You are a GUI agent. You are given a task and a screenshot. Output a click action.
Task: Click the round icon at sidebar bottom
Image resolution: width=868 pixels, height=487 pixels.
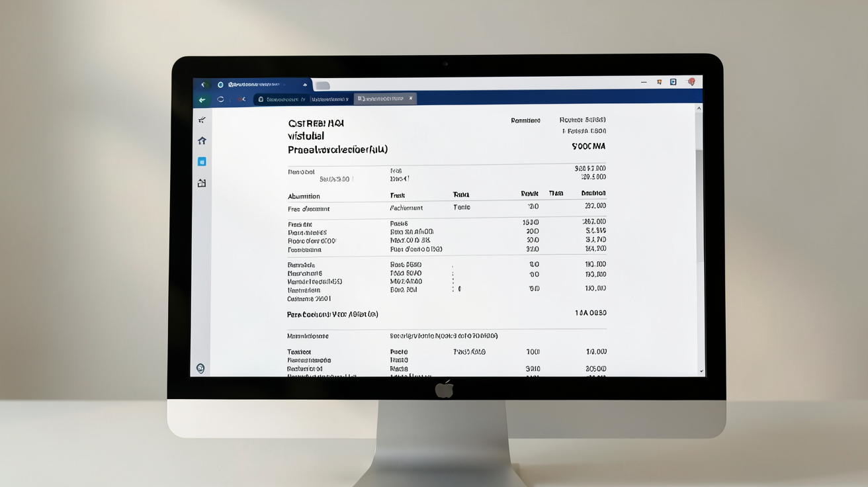coord(200,368)
